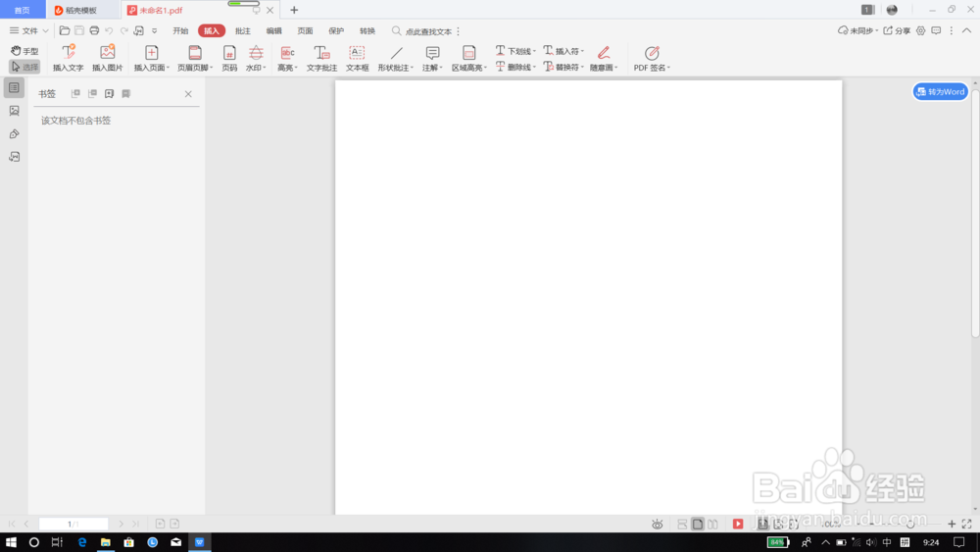Switch to the 转换 tab
980x552 pixels.
367,30
